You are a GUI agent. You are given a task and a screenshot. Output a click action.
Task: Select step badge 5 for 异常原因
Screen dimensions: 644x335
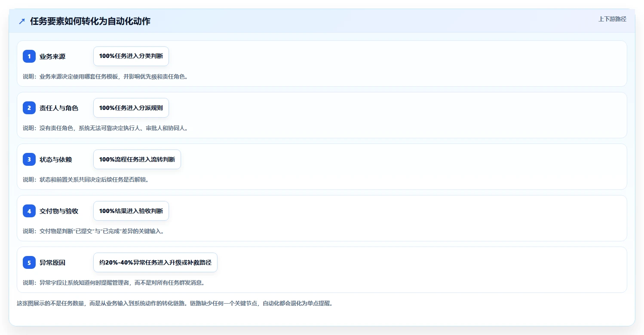(x=29, y=262)
